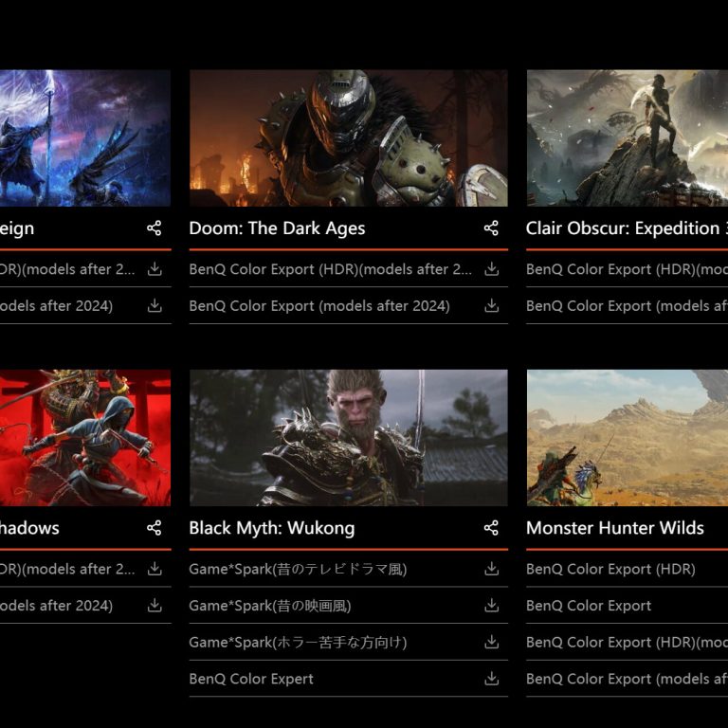The height and width of the screenshot is (728, 728).
Task: Open the red samurai artwork thumbnail
Action: point(85,438)
